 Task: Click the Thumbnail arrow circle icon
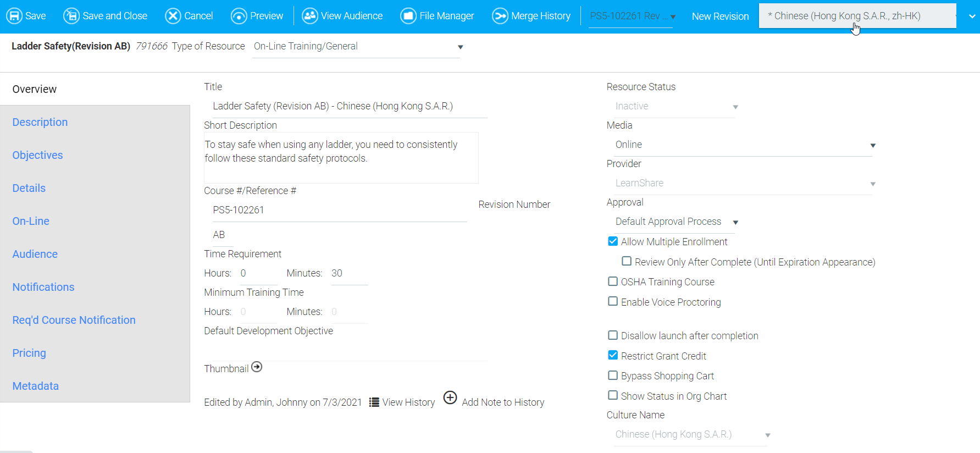[257, 367]
